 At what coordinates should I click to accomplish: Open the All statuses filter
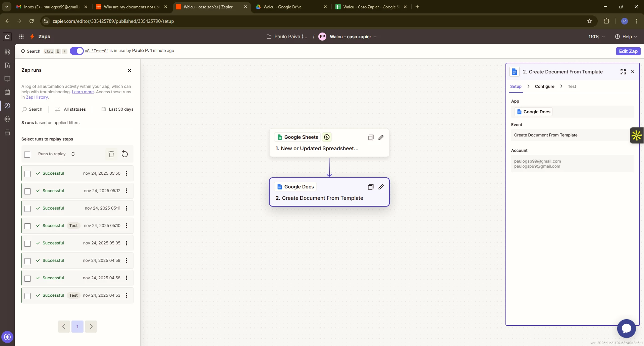coord(70,109)
